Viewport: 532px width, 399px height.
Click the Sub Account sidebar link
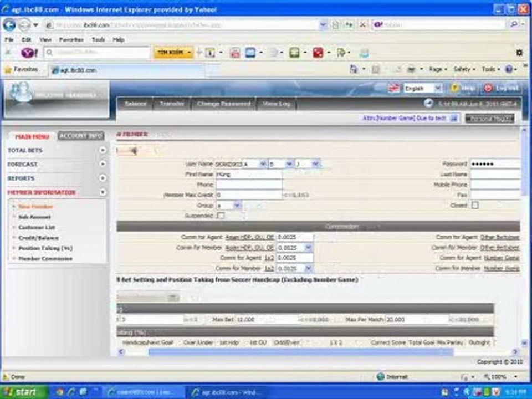(x=34, y=217)
